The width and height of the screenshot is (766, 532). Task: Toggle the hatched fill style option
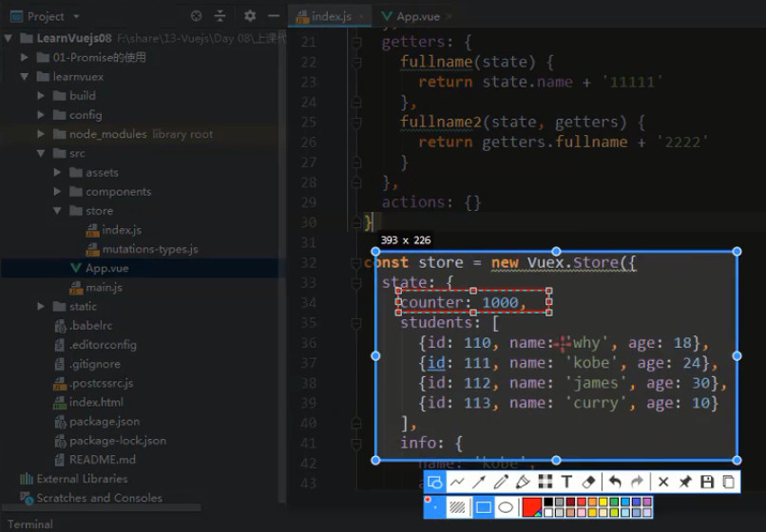click(457, 507)
